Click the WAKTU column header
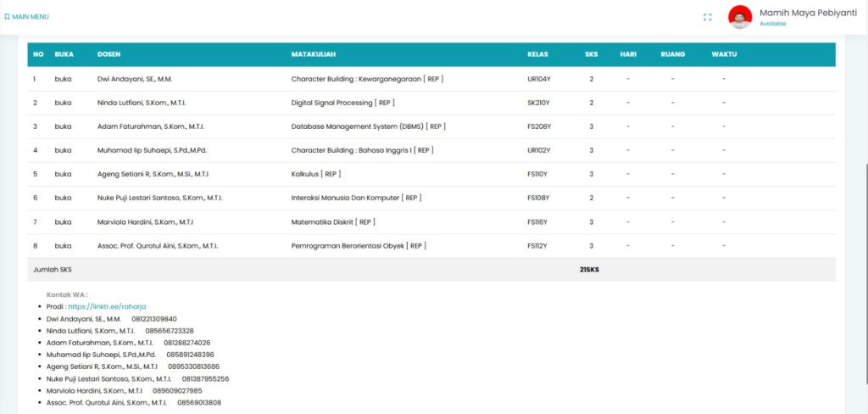 coord(724,54)
